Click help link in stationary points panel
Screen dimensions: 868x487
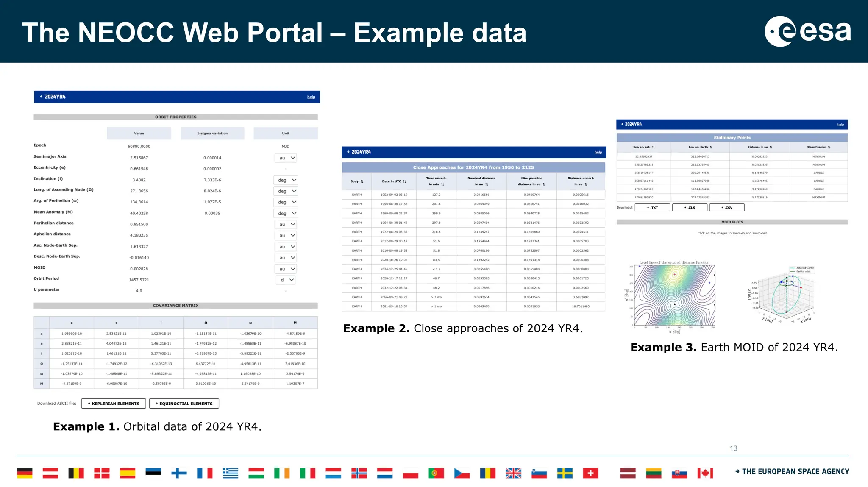tap(840, 125)
